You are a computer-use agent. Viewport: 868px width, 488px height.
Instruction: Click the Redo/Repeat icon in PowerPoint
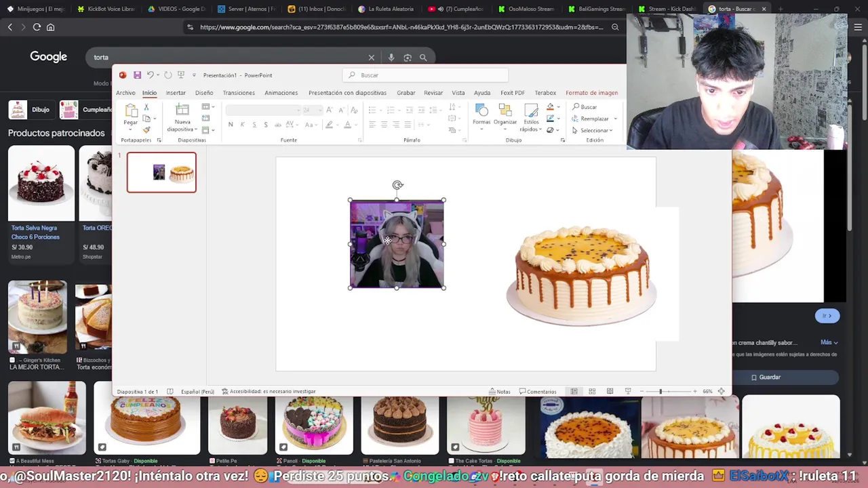167,75
